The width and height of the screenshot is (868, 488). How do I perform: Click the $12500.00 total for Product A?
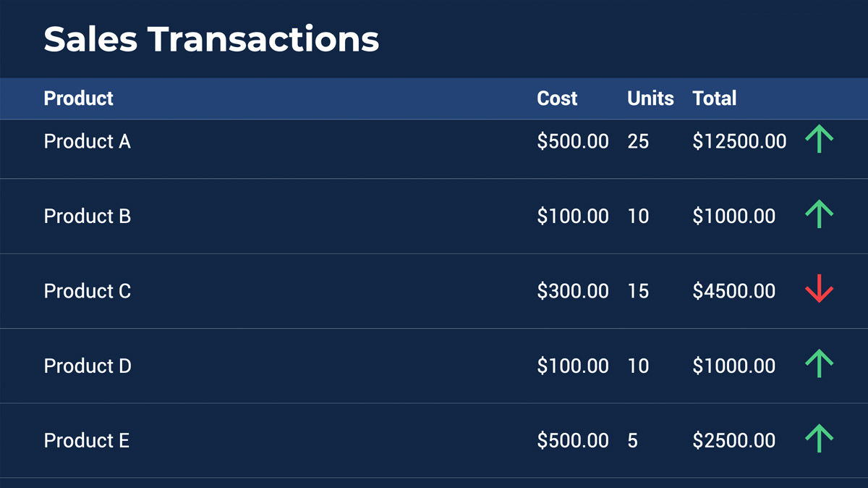(739, 141)
